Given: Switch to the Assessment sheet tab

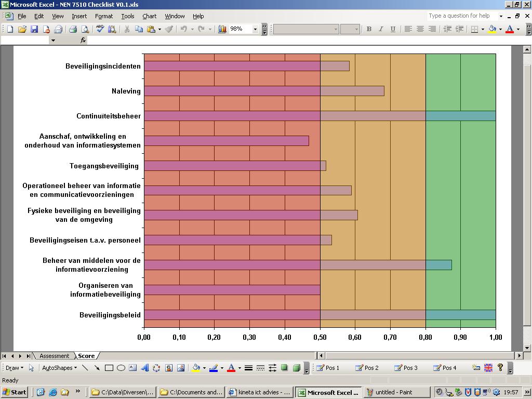Looking at the screenshot, I should tap(54, 356).
